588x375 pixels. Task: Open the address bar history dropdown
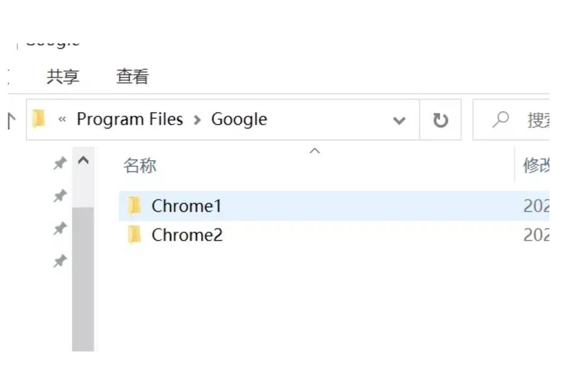coord(399,120)
